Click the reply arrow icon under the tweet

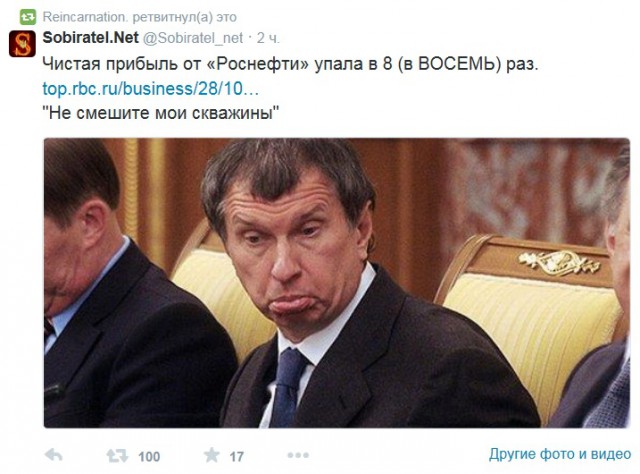pos(53,455)
